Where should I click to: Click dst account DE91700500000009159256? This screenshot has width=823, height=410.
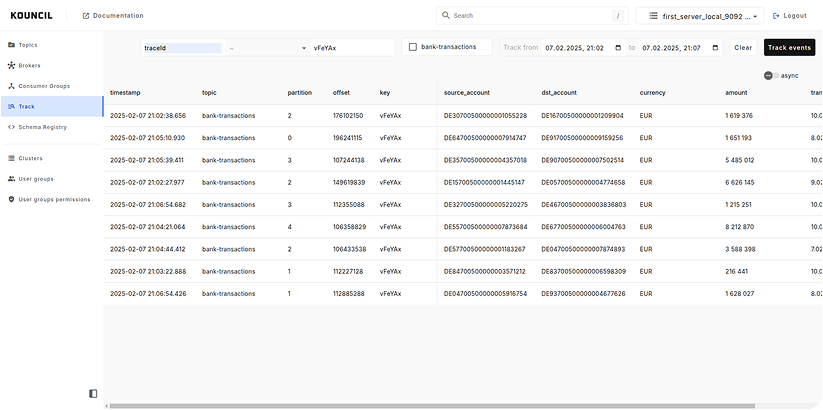pos(583,138)
